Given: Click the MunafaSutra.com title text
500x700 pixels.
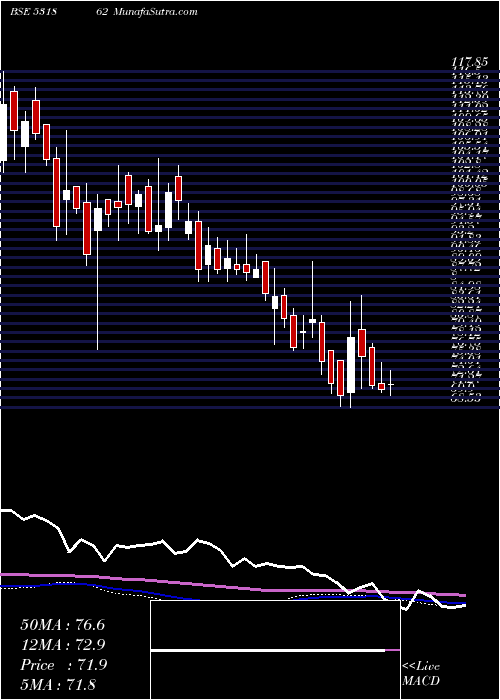Looking at the screenshot, I should tap(155, 12).
